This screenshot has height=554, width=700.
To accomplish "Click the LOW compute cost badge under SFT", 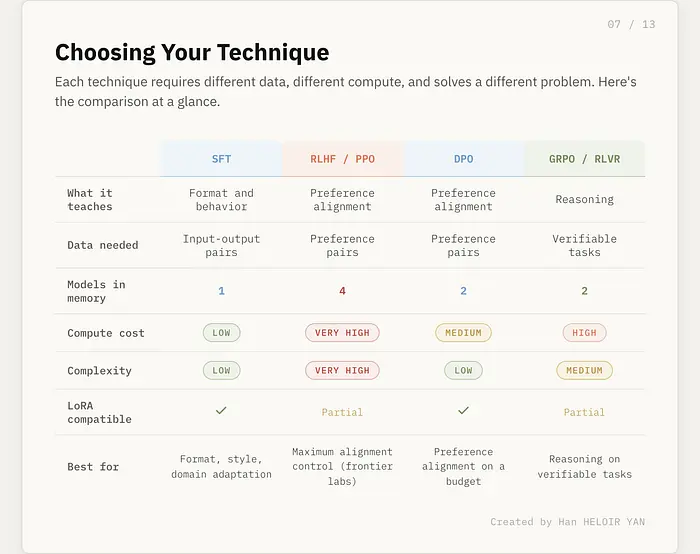I will (x=221, y=333).
